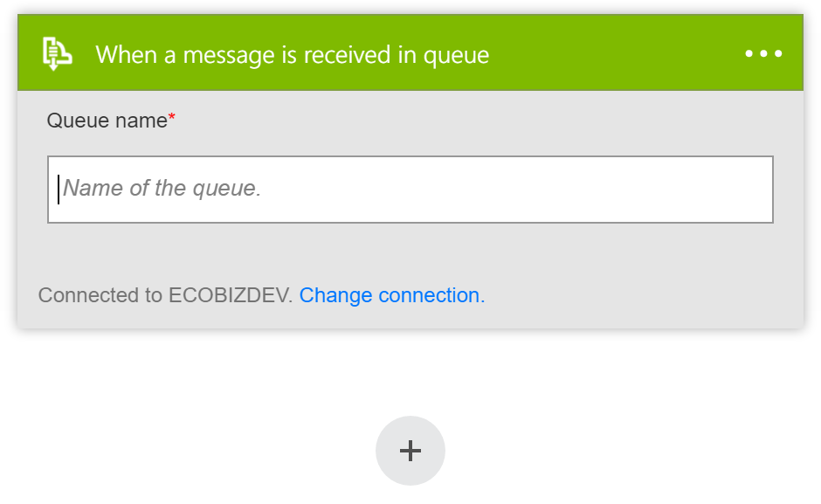Select 'When a message is received' title
Screen dimensions: 821x504
point(243,55)
